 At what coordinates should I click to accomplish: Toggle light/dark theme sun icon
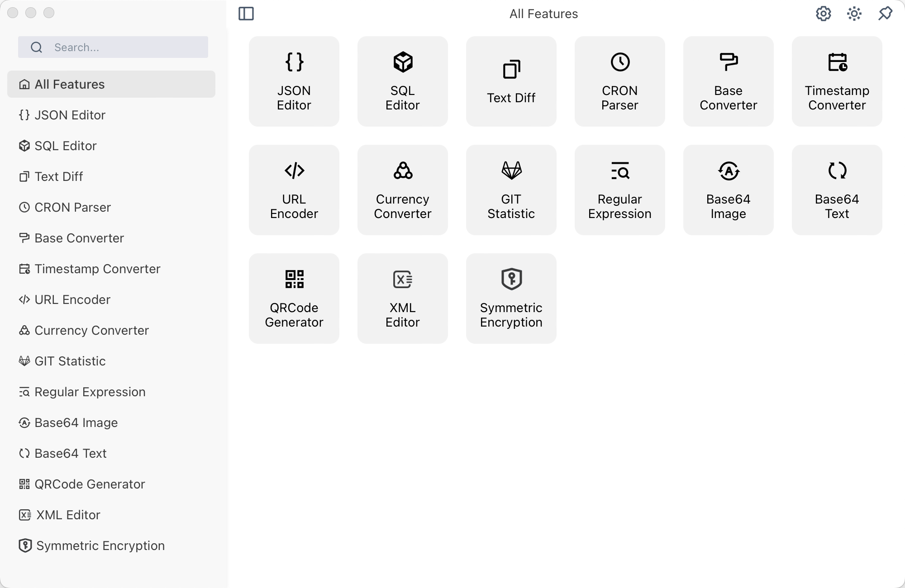coord(854,14)
